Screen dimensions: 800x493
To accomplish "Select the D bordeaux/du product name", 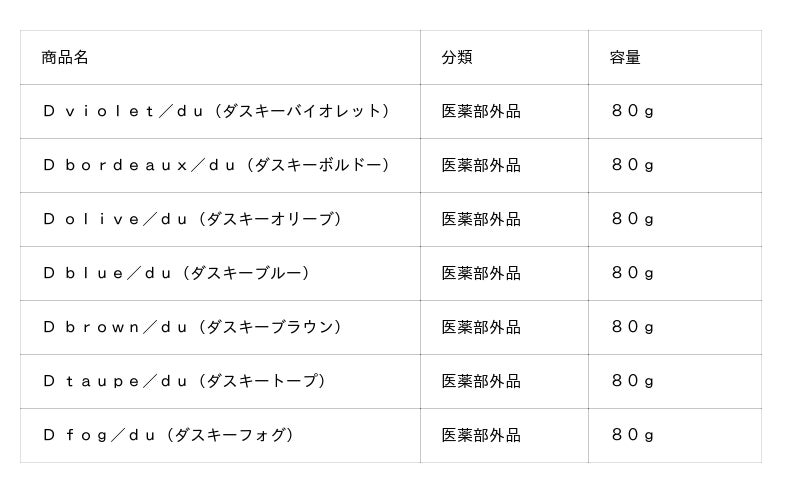I will (216, 165).
